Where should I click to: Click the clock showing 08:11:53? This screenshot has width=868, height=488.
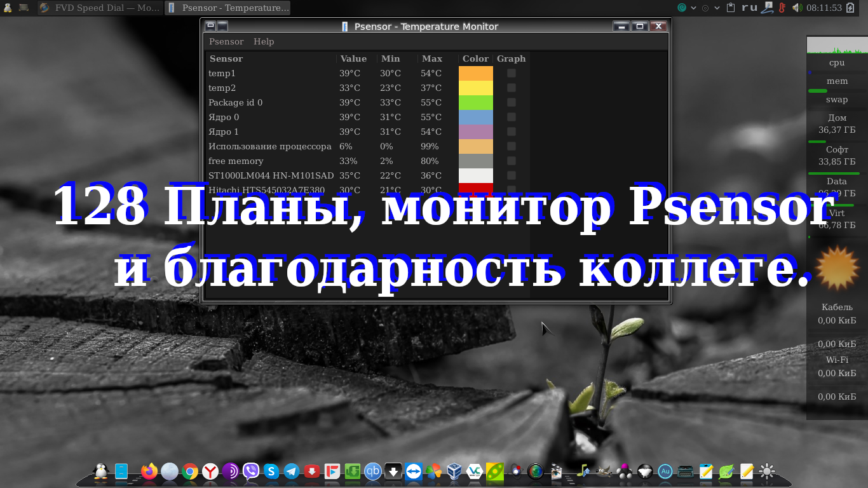(824, 8)
